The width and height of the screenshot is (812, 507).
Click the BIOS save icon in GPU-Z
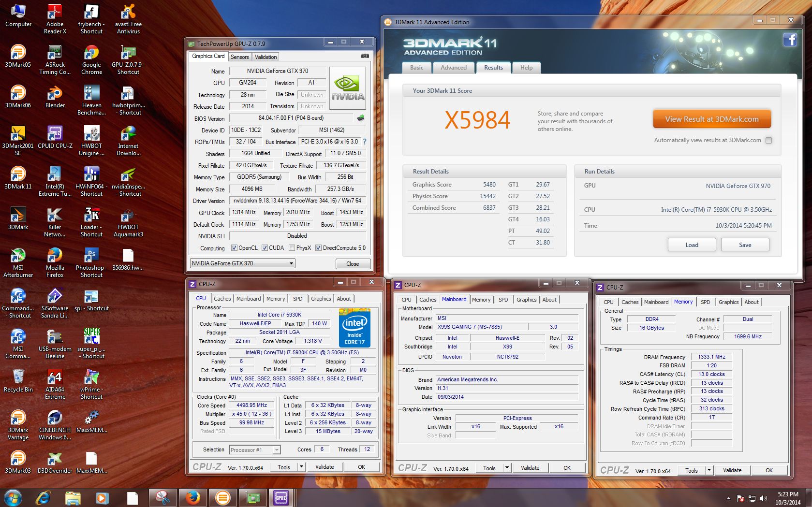pyautogui.click(x=361, y=118)
